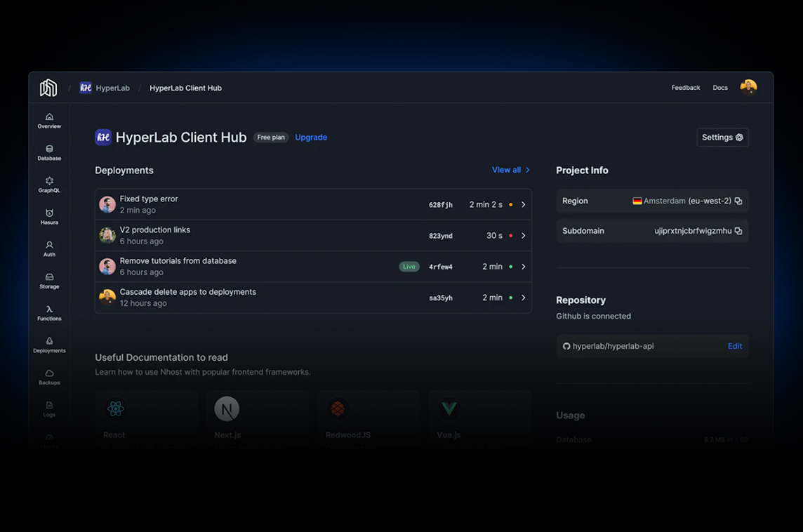The image size is (803, 532).
Task: Click commit hash 823ynd
Action: [440, 236]
